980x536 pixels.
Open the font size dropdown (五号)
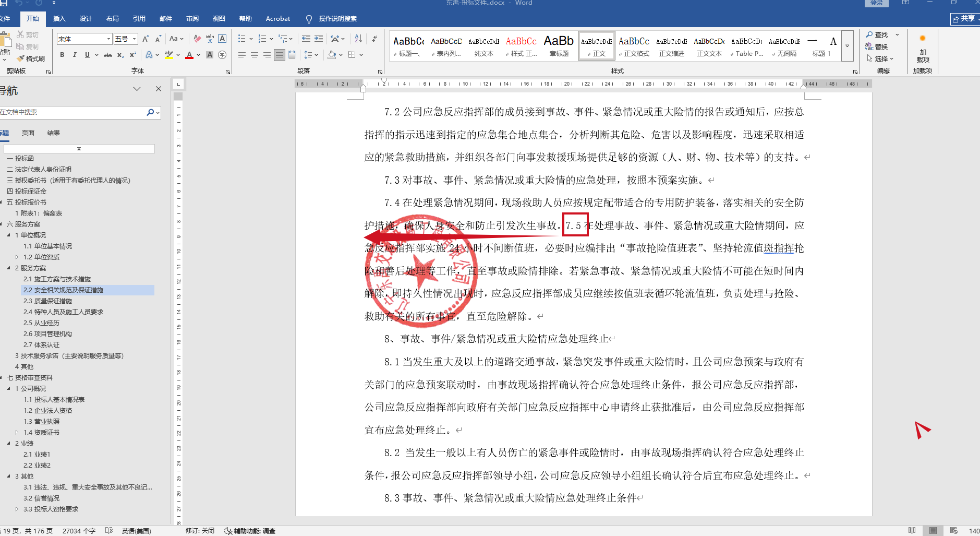[x=135, y=39]
